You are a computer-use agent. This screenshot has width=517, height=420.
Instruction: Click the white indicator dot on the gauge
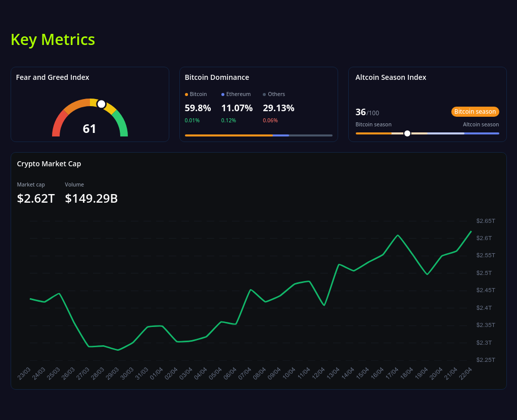pyautogui.click(x=101, y=104)
